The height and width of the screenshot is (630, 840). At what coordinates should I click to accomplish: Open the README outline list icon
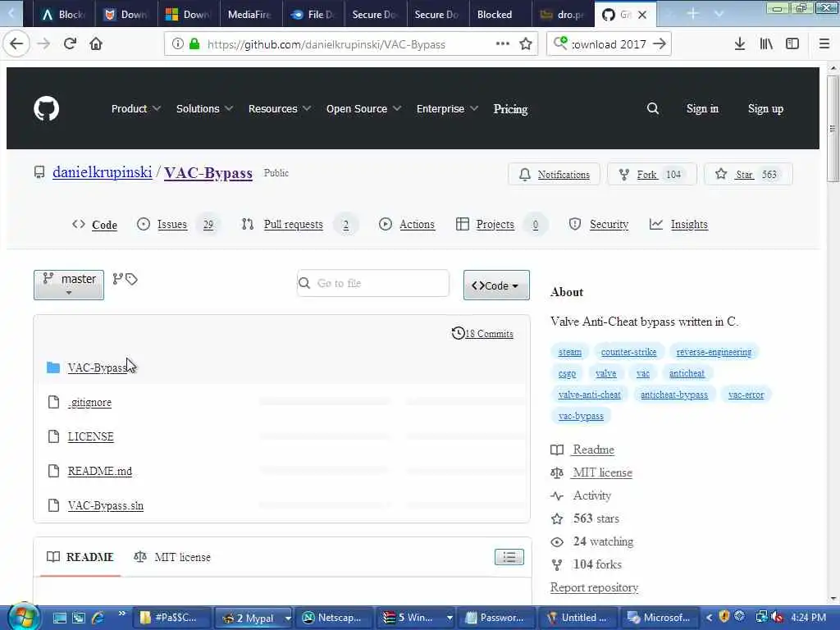[x=509, y=557]
